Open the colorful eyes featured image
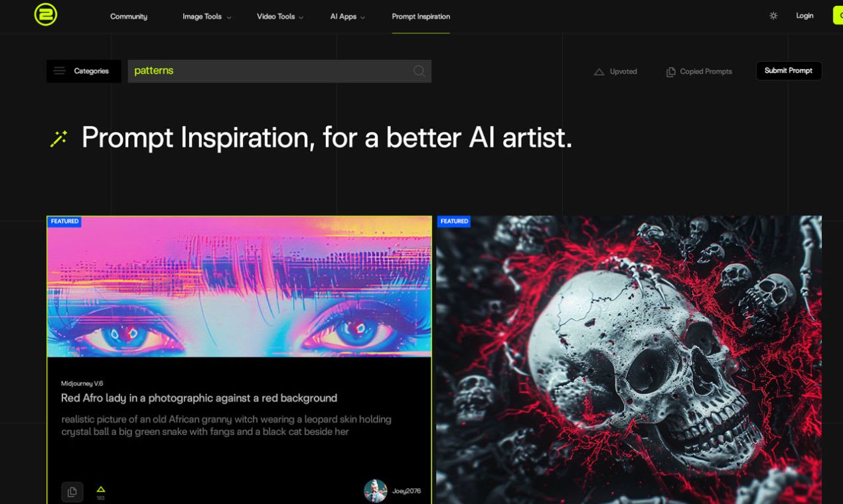This screenshot has height=504, width=843. [240, 286]
